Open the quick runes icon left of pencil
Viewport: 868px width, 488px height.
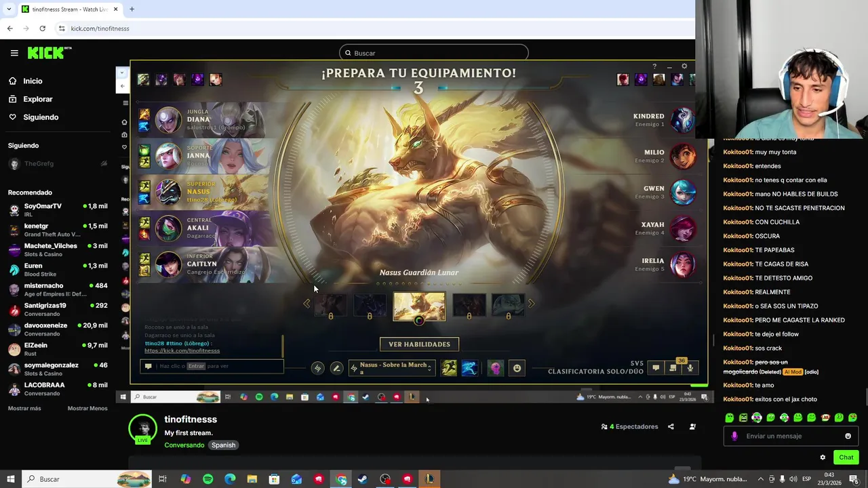coord(317,368)
